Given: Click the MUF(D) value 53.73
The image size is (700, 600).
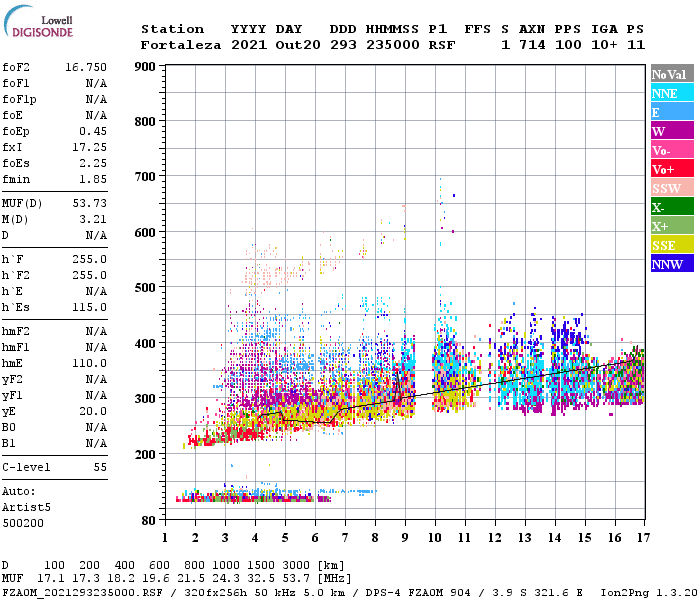Looking at the screenshot, I should coord(89,204).
